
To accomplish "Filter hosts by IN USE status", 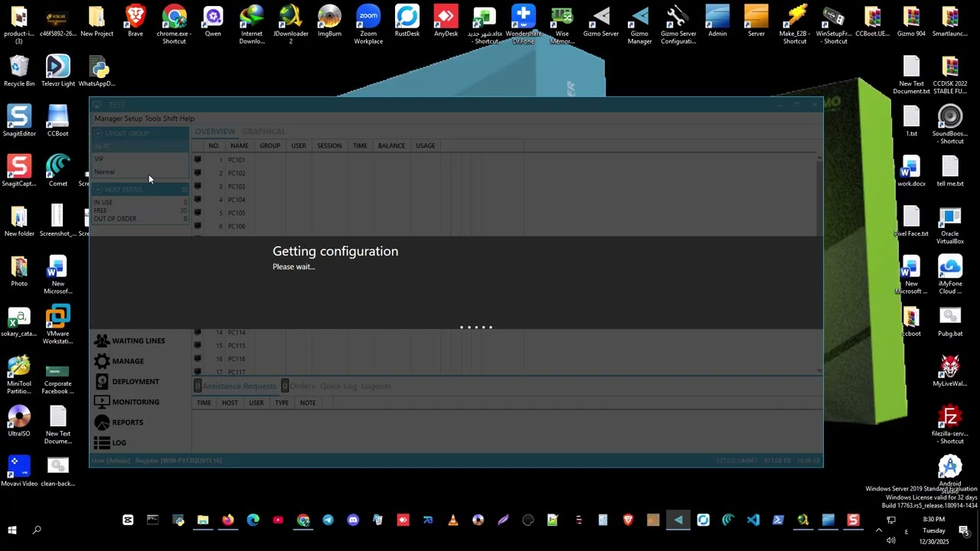I will pyautogui.click(x=141, y=202).
